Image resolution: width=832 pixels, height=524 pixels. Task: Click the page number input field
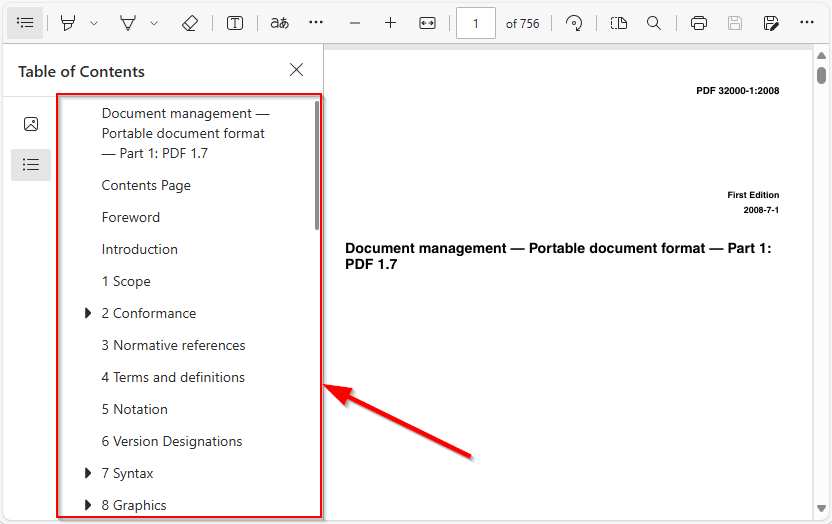476,23
